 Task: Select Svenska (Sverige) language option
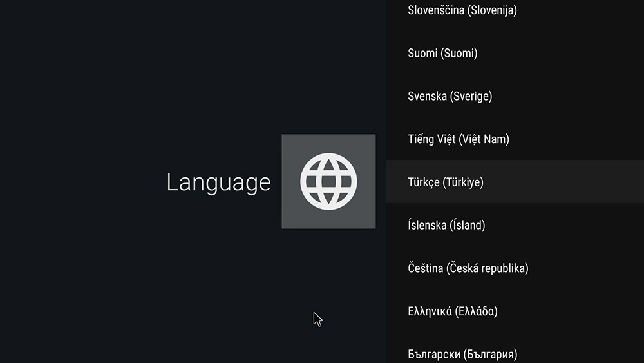click(x=450, y=97)
